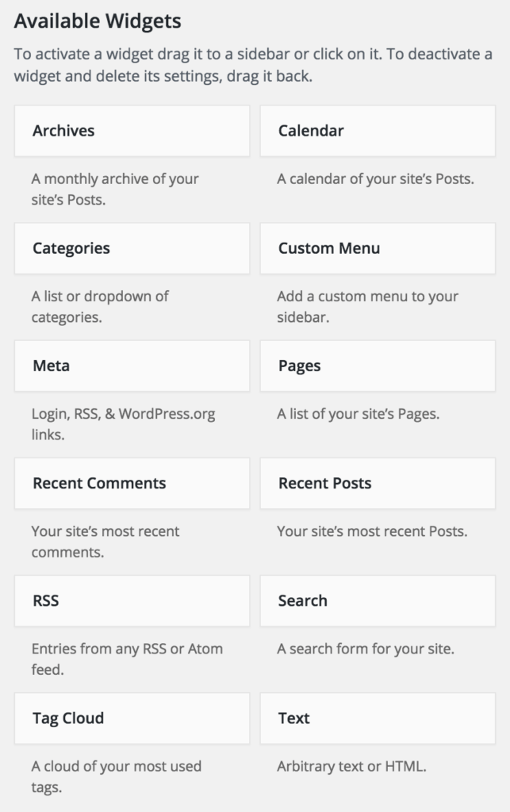Select the Archives widget

132,131
